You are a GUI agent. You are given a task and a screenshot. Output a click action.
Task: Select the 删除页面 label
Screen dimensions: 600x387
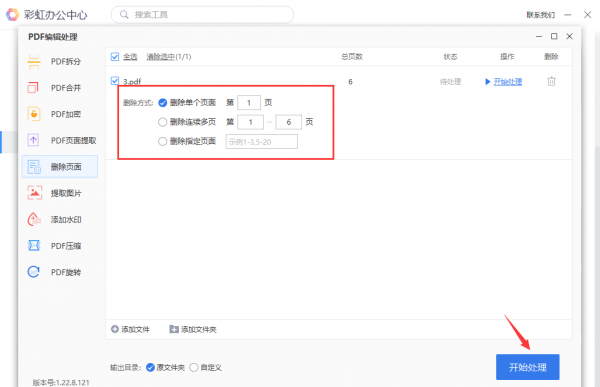pos(66,167)
